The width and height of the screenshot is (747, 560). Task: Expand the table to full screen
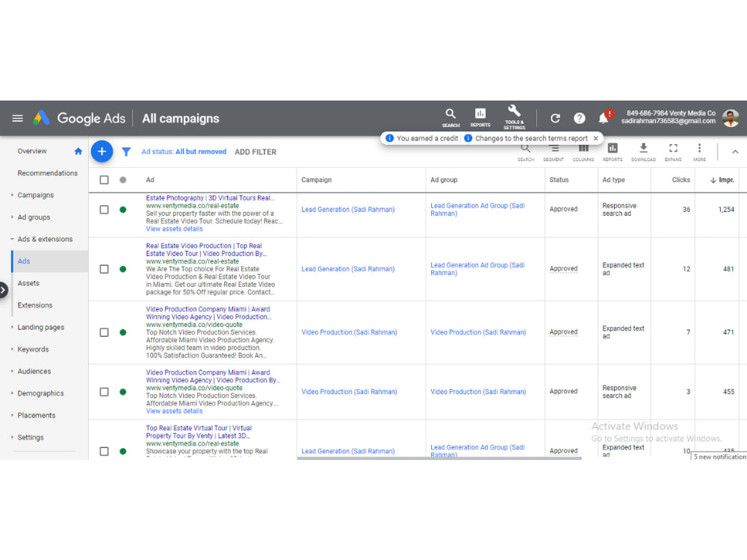673,152
